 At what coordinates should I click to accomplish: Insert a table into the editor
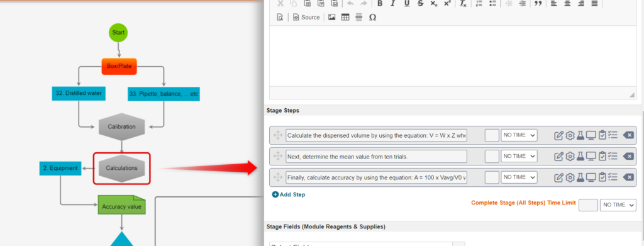click(345, 17)
